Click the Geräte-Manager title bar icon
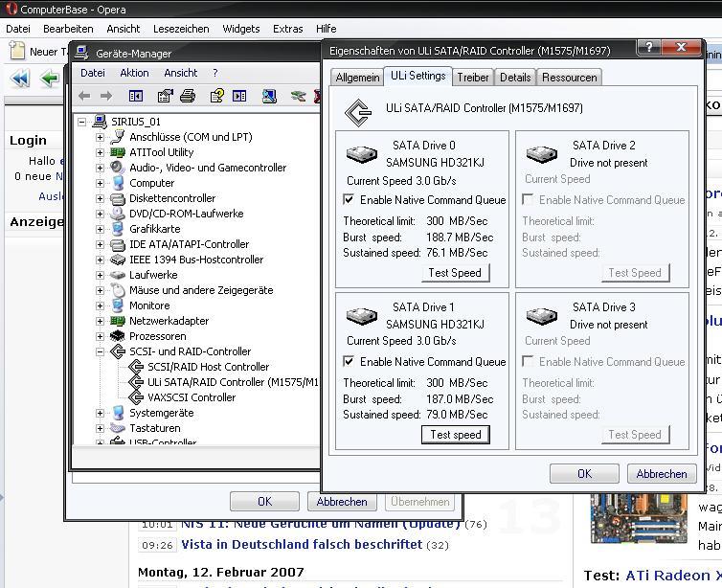 click(82, 53)
